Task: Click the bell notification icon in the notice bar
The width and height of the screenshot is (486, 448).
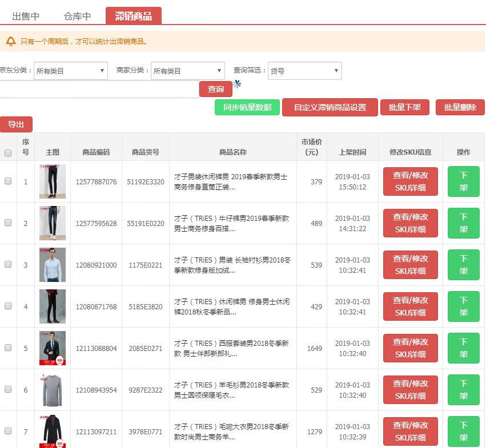Action: pyautogui.click(x=11, y=42)
